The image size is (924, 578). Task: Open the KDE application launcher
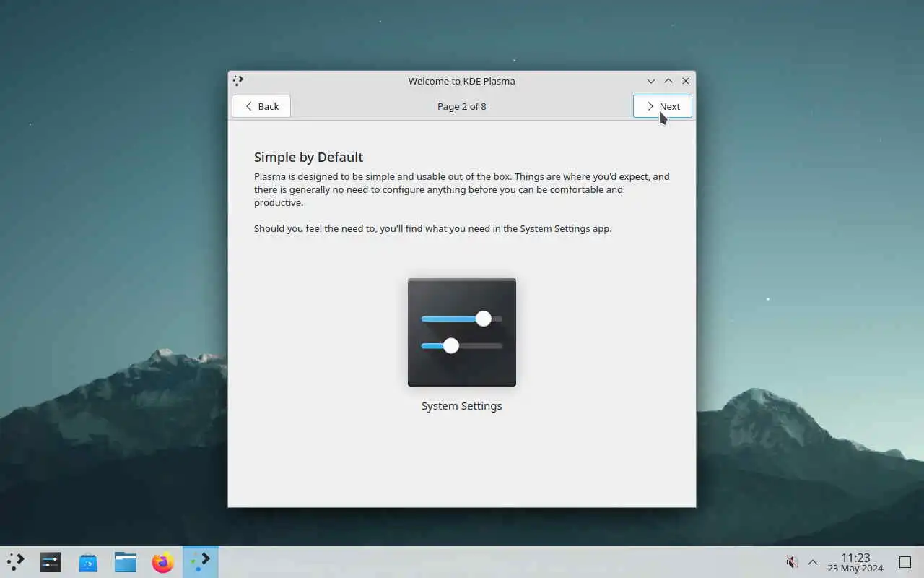pos(16,562)
